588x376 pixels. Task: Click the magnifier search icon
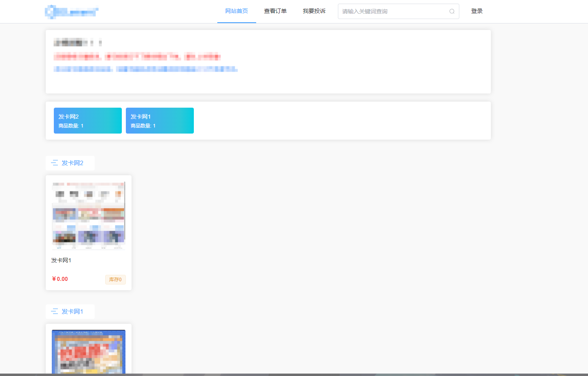click(452, 11)
